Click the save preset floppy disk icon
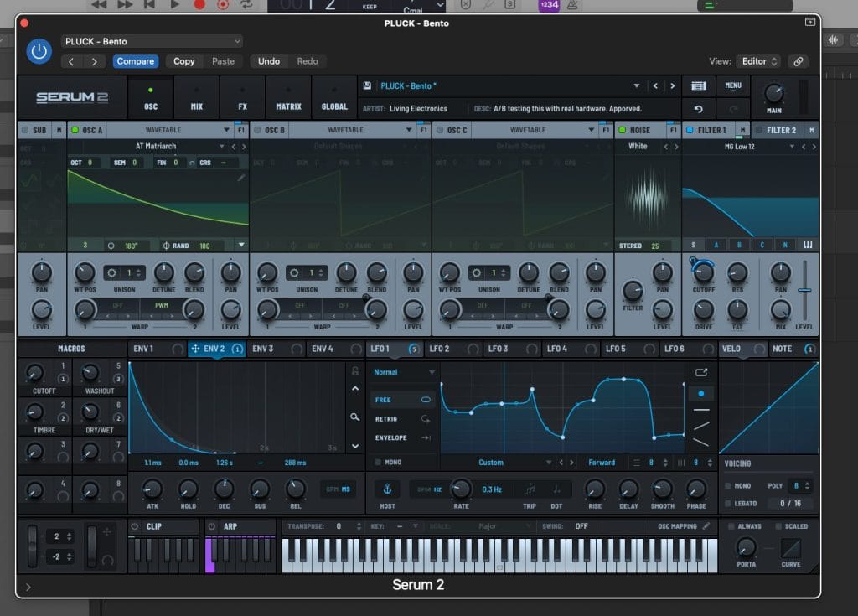Image resolution: width=858 pixels, height=616 pixels. (367, 86)
